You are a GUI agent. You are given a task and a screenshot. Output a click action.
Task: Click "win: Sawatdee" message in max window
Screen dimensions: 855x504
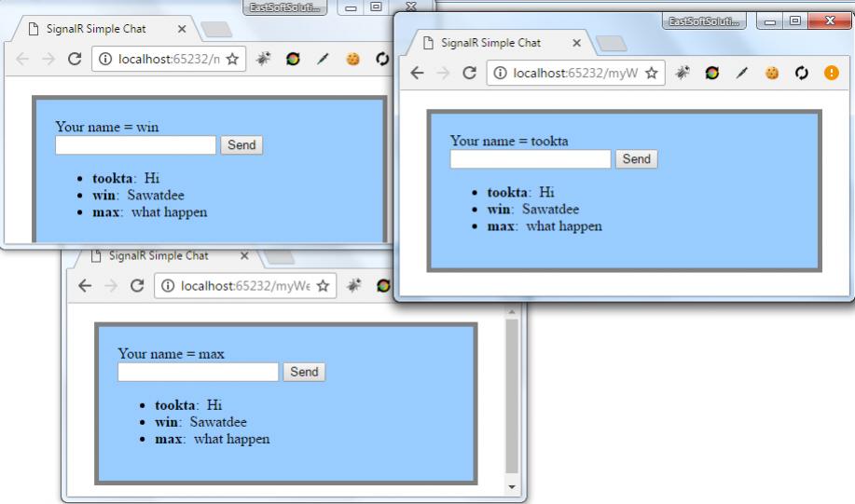point(200,422)
